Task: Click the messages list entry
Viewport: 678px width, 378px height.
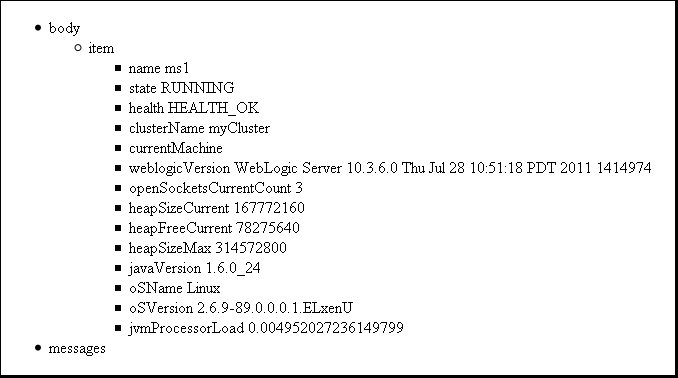Action: [77, 348]
